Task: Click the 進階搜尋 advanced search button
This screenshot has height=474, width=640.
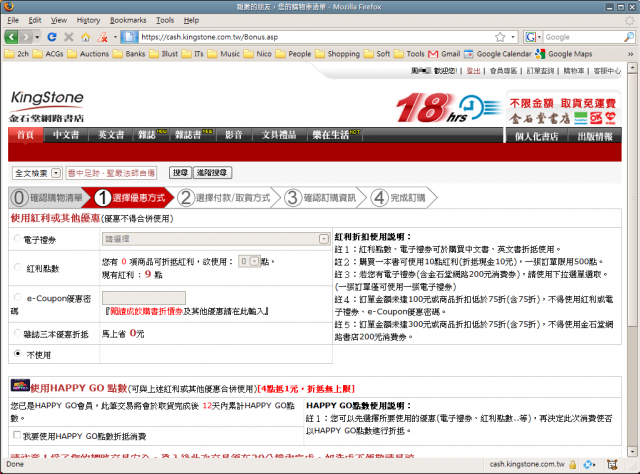Action: coord(212,173)
